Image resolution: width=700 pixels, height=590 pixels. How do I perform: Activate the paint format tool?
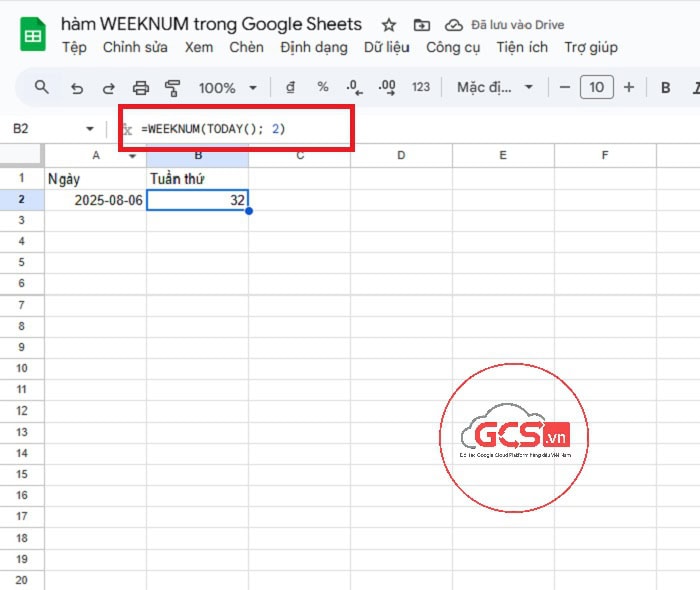(x=172, y=88)
